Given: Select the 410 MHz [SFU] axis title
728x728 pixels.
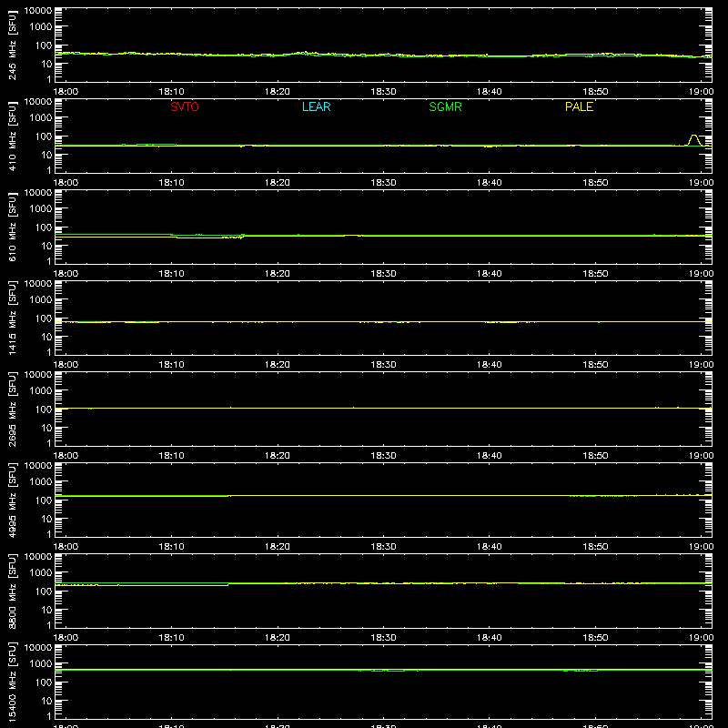Looking at the screenshot, I should click(13, 136).
